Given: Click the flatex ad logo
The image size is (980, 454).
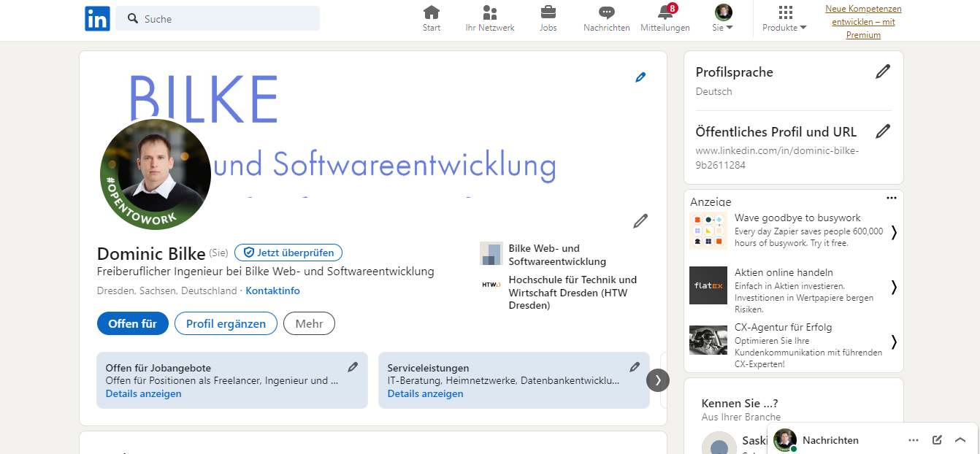Looking at the screenshot, I should click(708, 285).
